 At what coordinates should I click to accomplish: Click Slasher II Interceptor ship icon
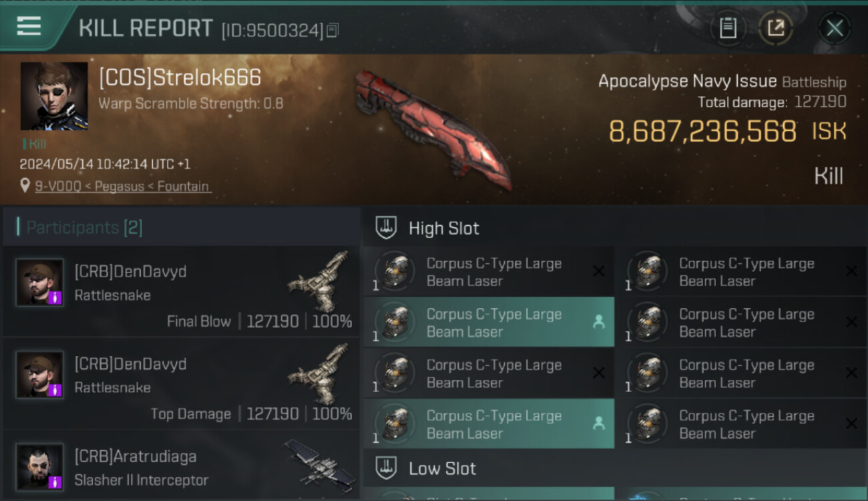320,463
